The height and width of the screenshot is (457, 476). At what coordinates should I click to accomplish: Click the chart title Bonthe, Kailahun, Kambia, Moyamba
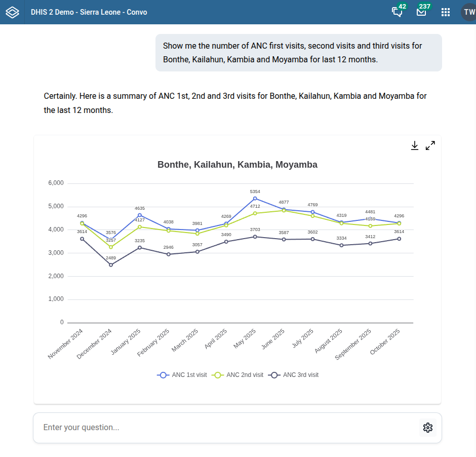click(x=237, y=165)
